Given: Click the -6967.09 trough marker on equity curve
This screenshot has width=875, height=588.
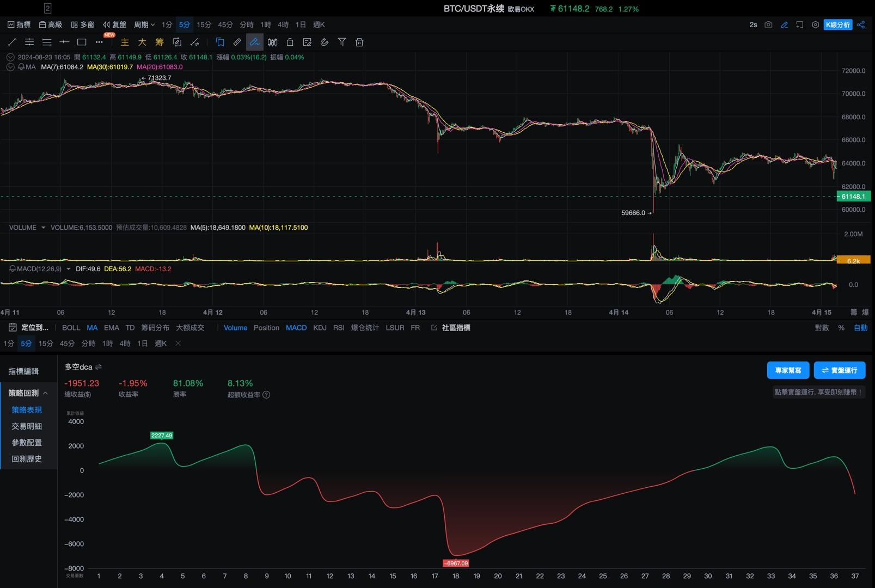Looking at the screenshot, I should click(x=456, y=563).
